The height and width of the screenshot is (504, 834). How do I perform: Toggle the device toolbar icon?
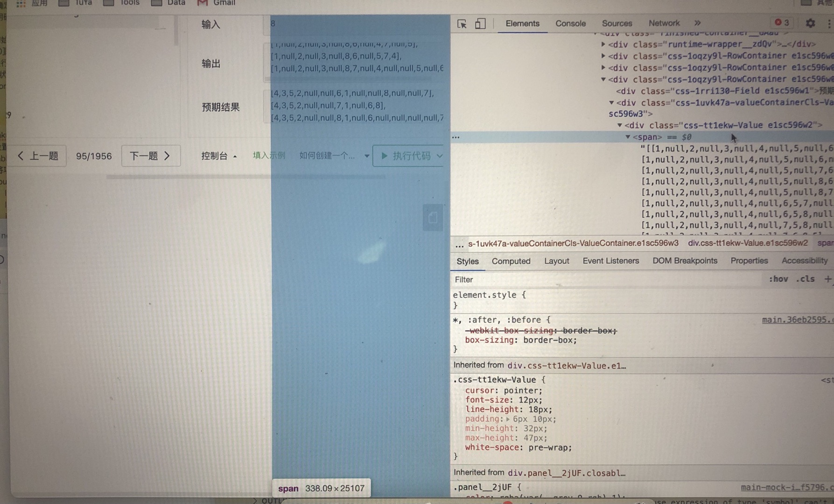click(480, 24)
